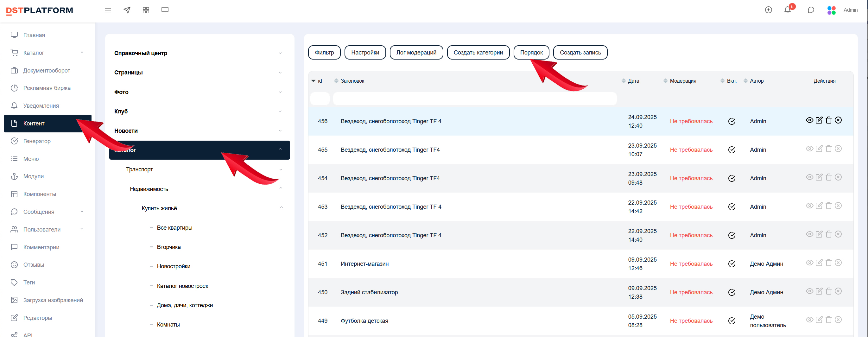Expand the Новости category chevron
This screenshot has width=868, height=337.
(x=280, y=131)
